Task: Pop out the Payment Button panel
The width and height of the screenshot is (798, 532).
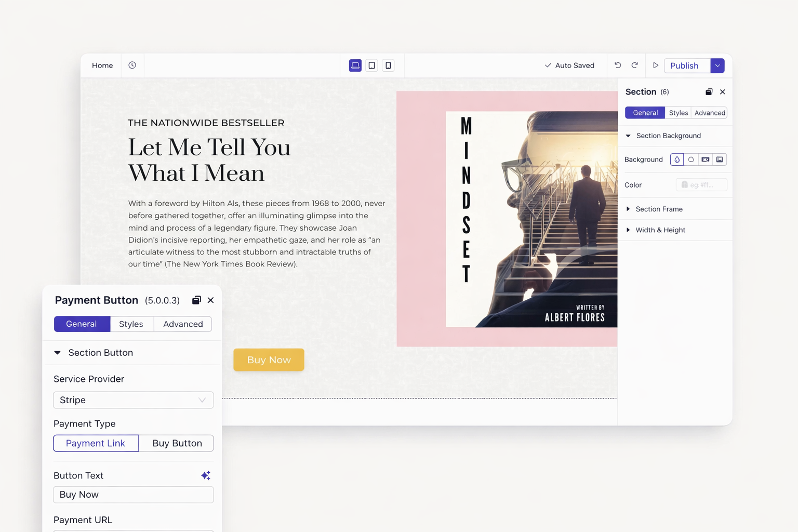Action: click(196, 300)
